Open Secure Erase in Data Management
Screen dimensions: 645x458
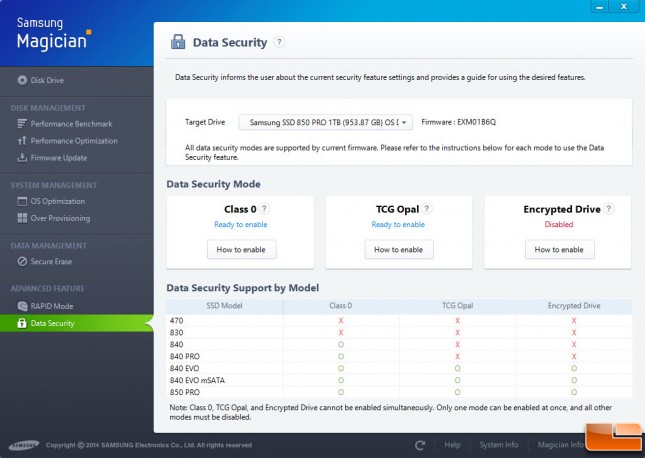pos(51,261)
